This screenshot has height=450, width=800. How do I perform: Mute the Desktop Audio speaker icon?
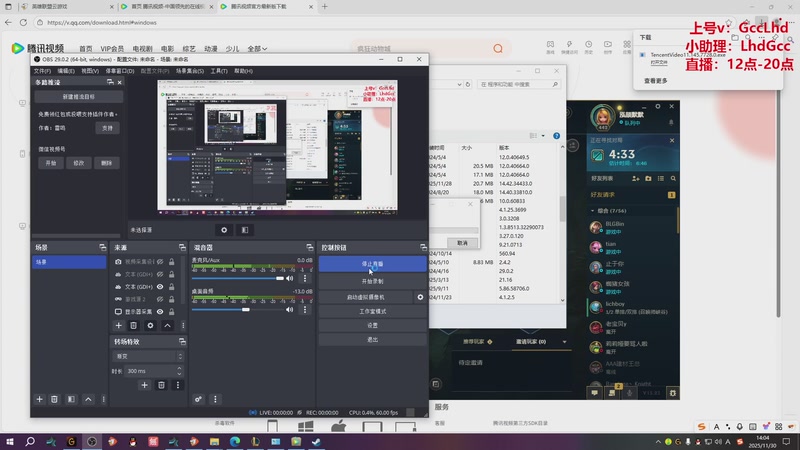[x=290, y=310]
